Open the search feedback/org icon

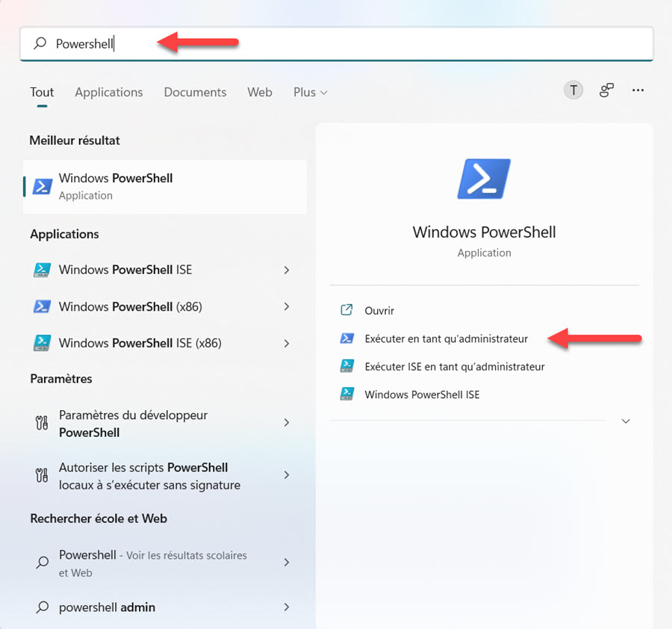pos(606,90)
